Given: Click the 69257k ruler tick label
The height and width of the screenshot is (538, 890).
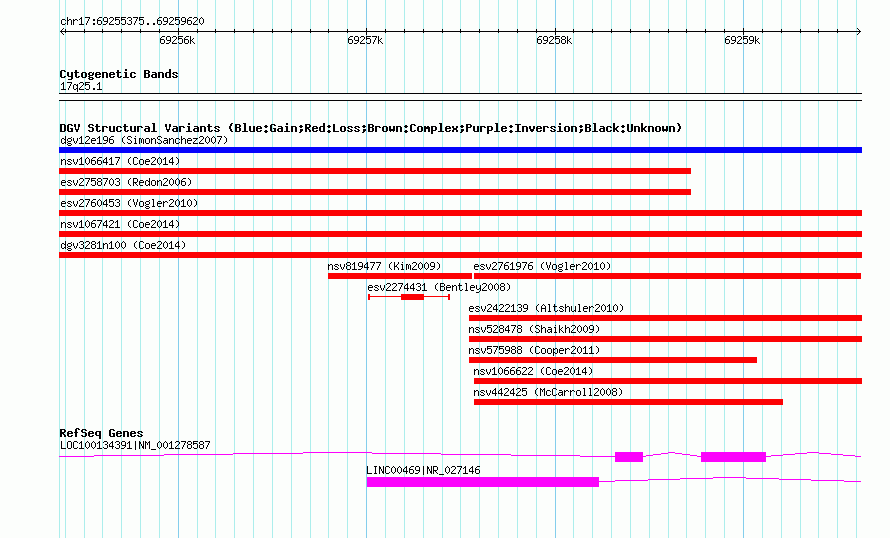Looking at the screenshot, I should click(365, 40).
